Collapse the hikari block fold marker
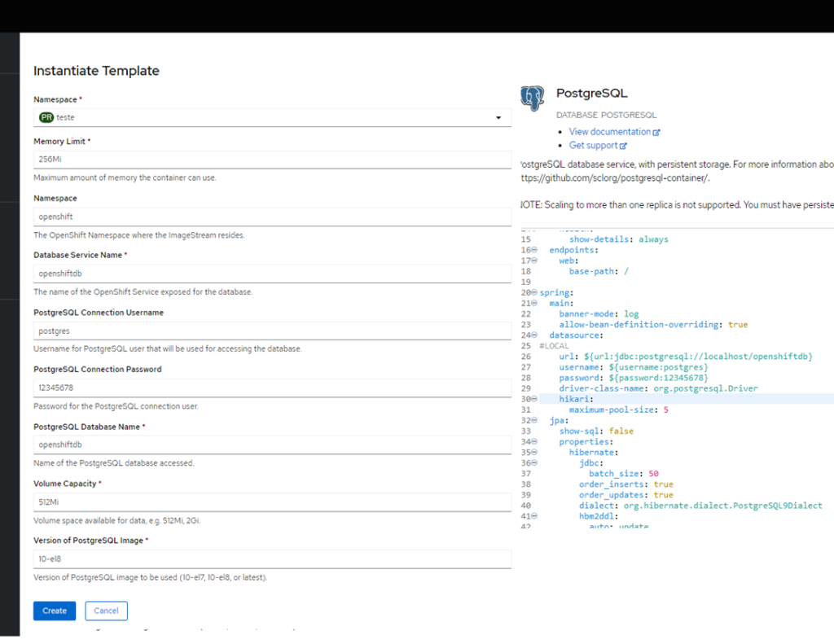This screenshot has width=834, height=644. 534,399
